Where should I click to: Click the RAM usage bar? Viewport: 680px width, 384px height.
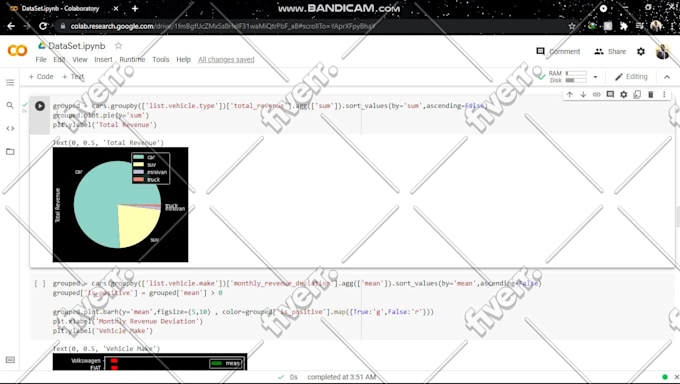576,73
